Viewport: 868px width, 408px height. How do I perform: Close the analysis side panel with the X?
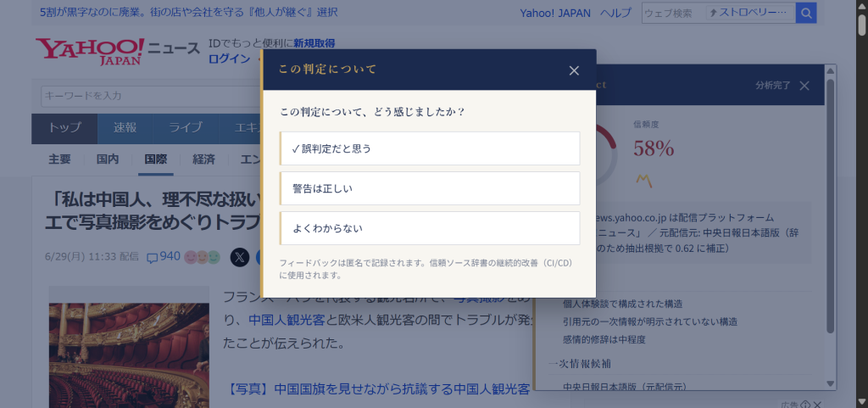click(805, 86)
